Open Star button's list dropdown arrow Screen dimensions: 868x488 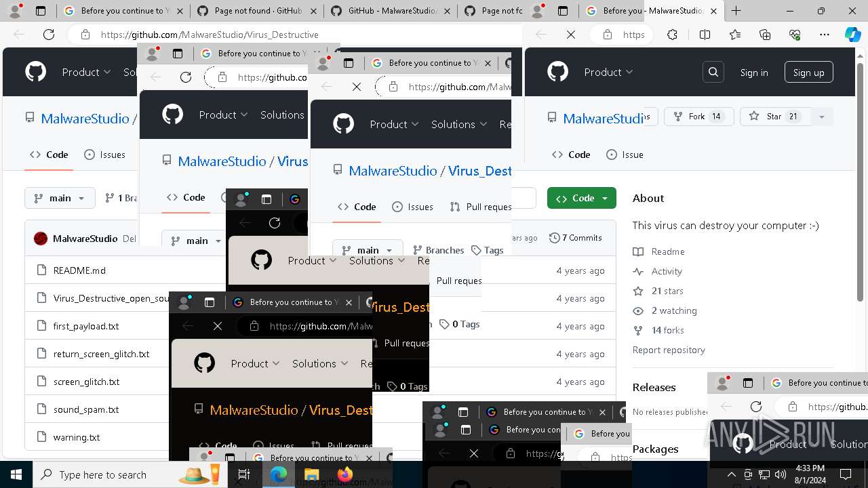coord(821,117)
